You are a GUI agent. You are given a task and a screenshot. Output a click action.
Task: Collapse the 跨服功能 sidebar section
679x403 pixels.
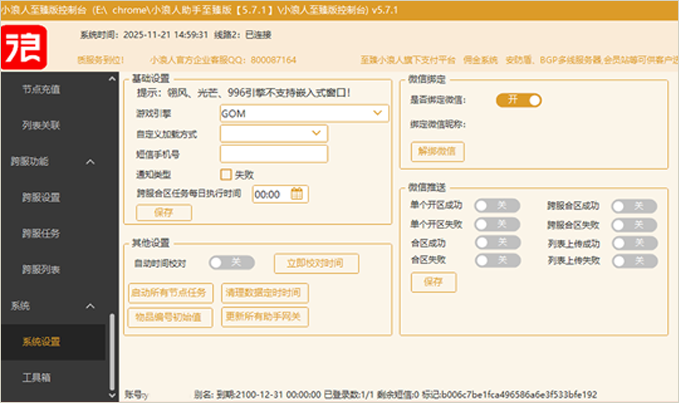(89, 161)
